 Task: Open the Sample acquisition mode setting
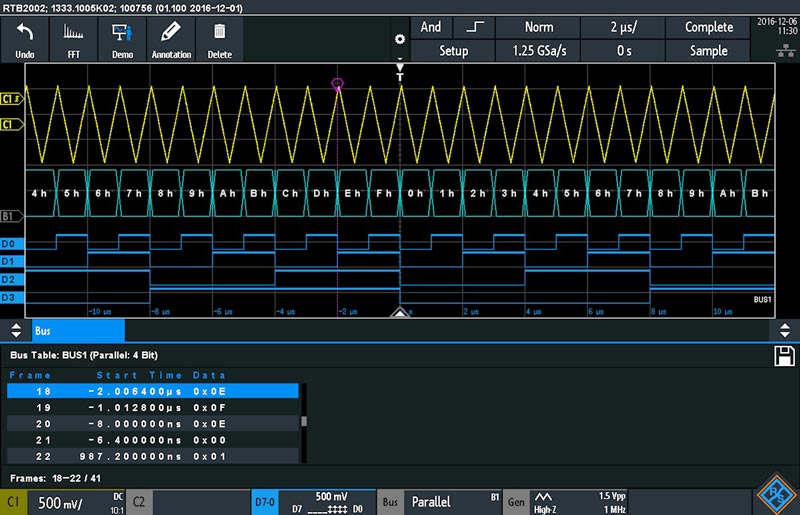point(709,51)
